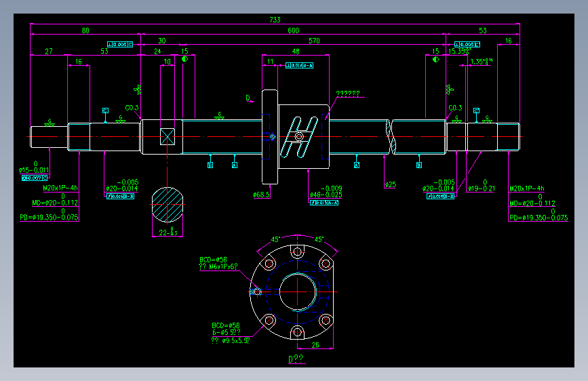
Task: Click the tolerance frame under ø15-0.011
Action: pos(35,178)
